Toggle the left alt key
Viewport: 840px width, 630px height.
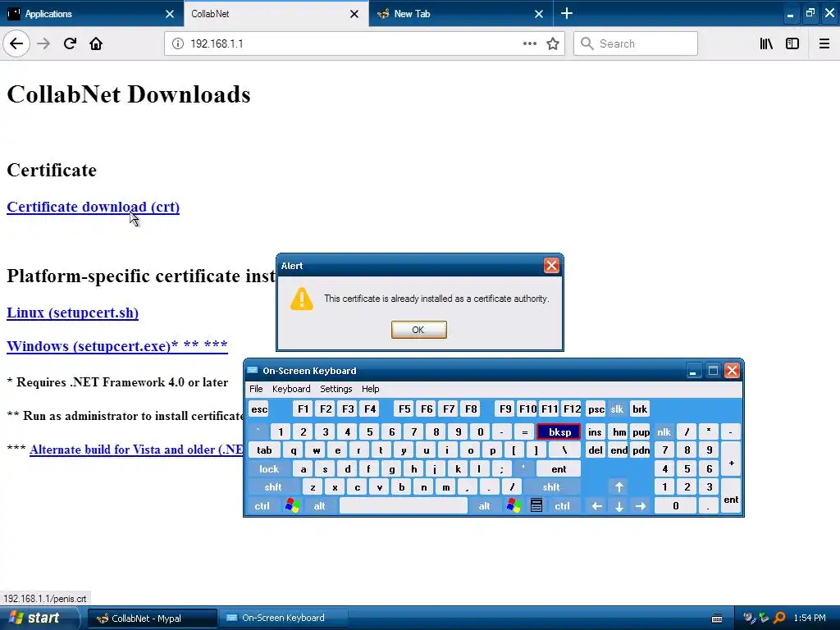(x=319, y=505)
